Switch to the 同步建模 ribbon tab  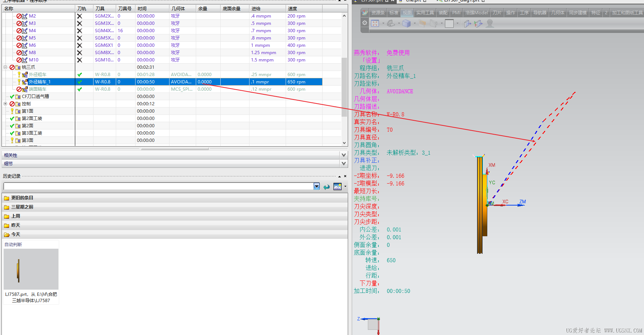coord(578,12)
